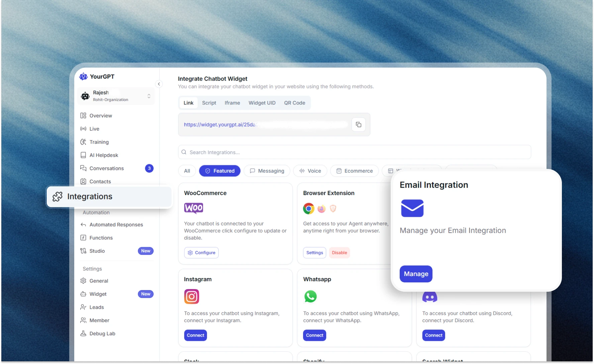Open the Rohit-Organization account switcher
The height and width of the screenshot is (364, 594).
click(115, 96)
